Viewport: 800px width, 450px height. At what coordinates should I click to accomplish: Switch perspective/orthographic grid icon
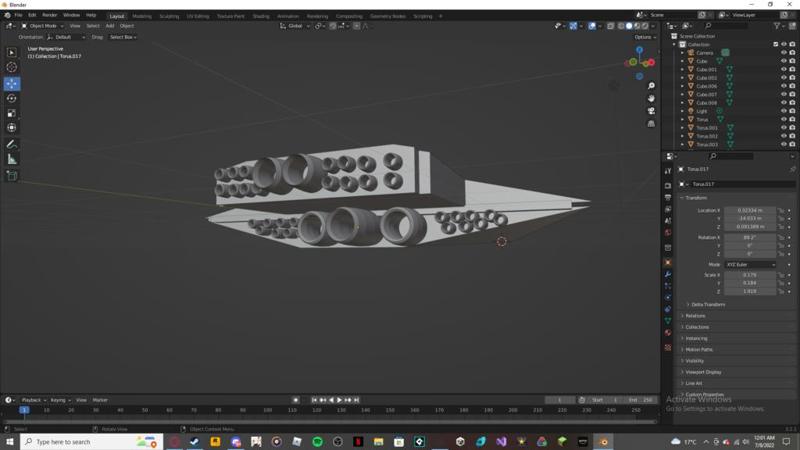651,124
